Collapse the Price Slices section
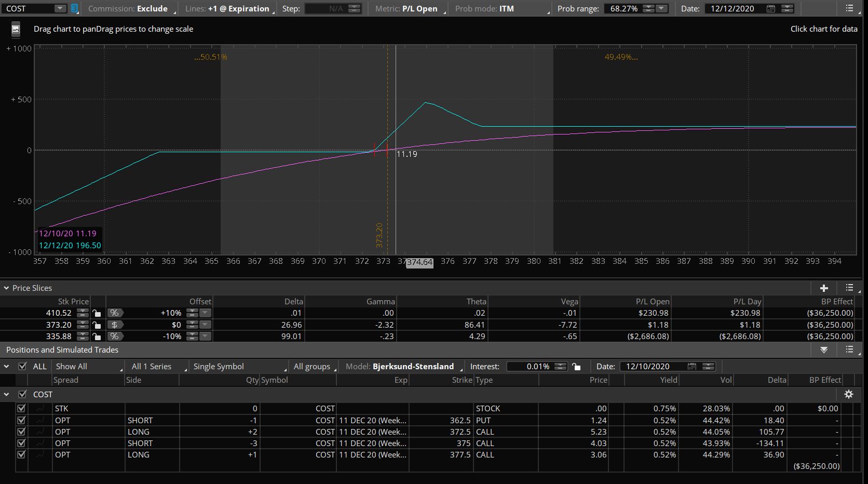868x484 pixels. click(7, 288)
